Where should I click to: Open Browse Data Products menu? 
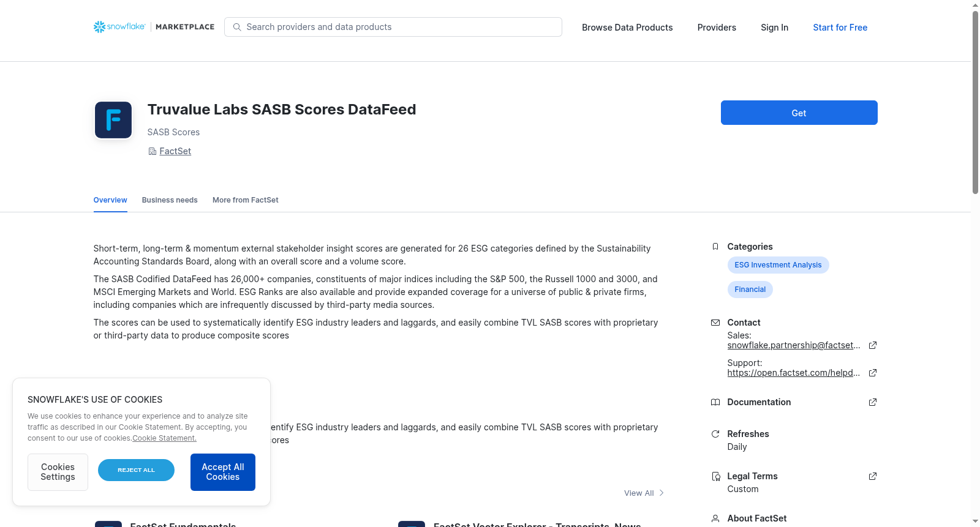tap(627, 28)
